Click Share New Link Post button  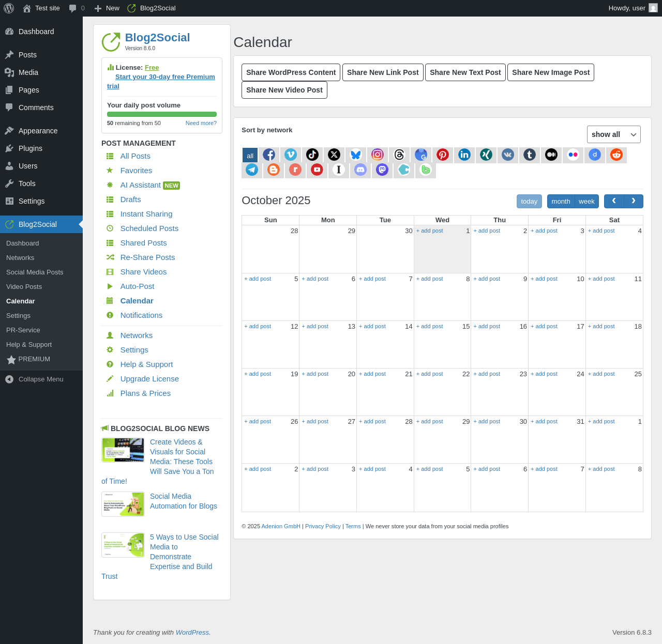pos(383,72)
